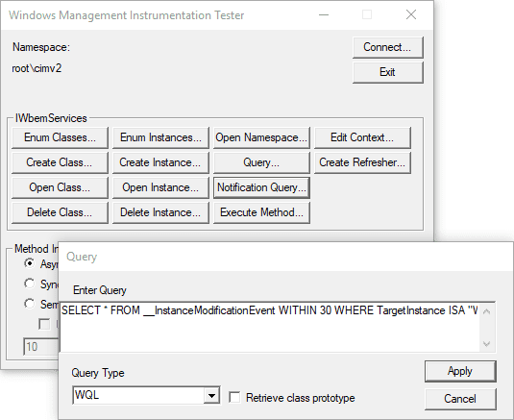
Task: Click Execute Method button
Action: [261, 212]
